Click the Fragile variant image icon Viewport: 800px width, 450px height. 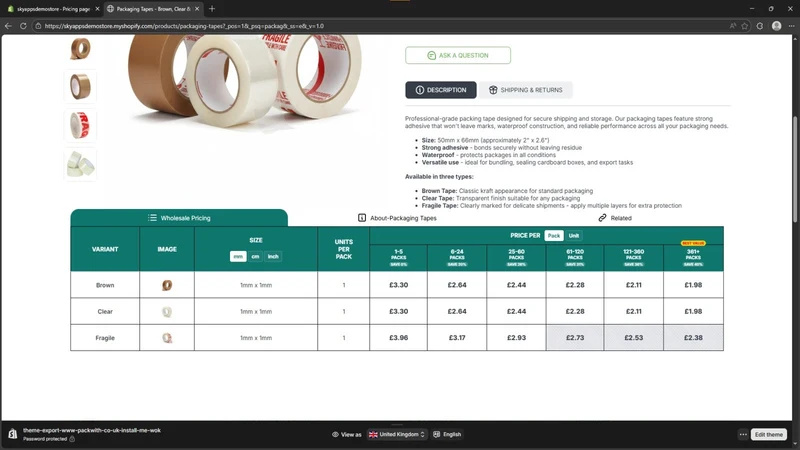(167, 338)
